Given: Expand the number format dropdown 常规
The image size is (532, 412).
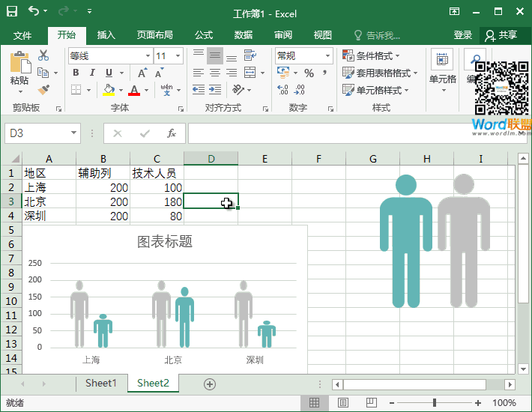Looking at the screenshot, I should 327,56.
